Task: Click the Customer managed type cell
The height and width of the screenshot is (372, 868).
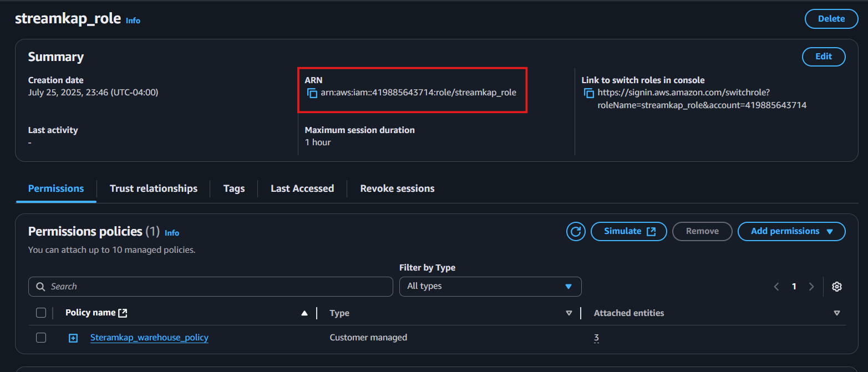Action: pos(368,337)
